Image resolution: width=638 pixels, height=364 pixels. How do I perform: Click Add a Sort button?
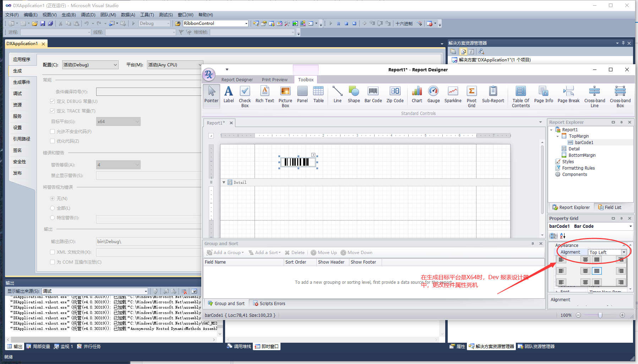[x=265, y=253]
